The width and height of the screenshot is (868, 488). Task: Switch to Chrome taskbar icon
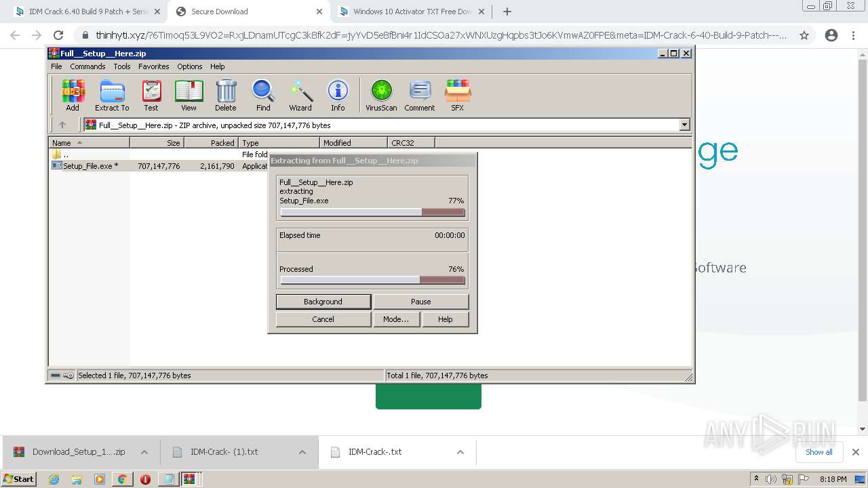point(122,479)
